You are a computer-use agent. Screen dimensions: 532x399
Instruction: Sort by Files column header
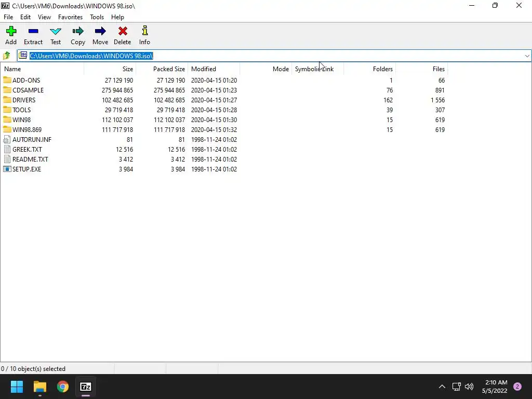pyautogui.click(x=422, y=69)
